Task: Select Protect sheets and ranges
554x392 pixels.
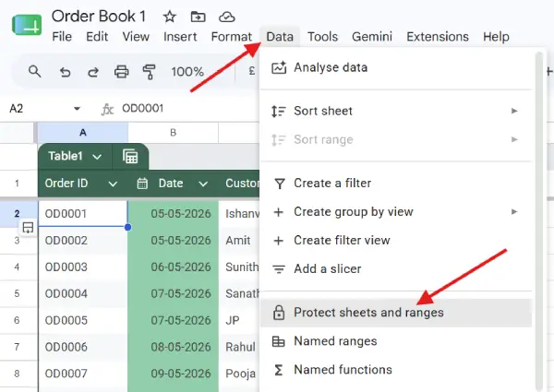Action: [396, 313]
